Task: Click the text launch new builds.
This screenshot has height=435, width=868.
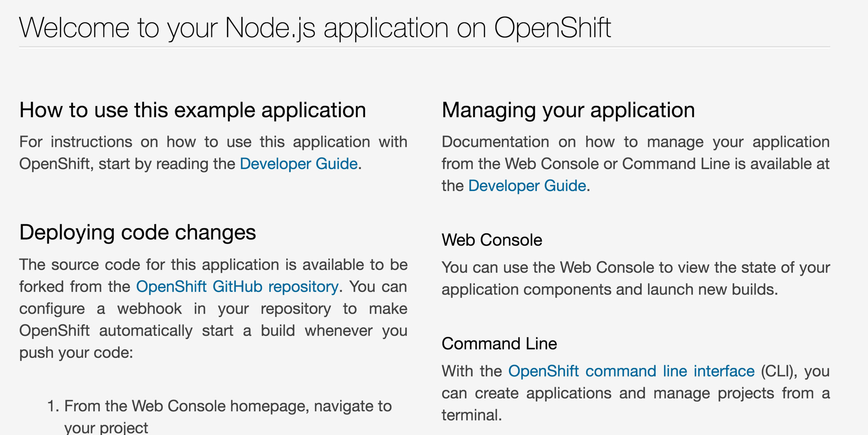Action: pos(712,289)
